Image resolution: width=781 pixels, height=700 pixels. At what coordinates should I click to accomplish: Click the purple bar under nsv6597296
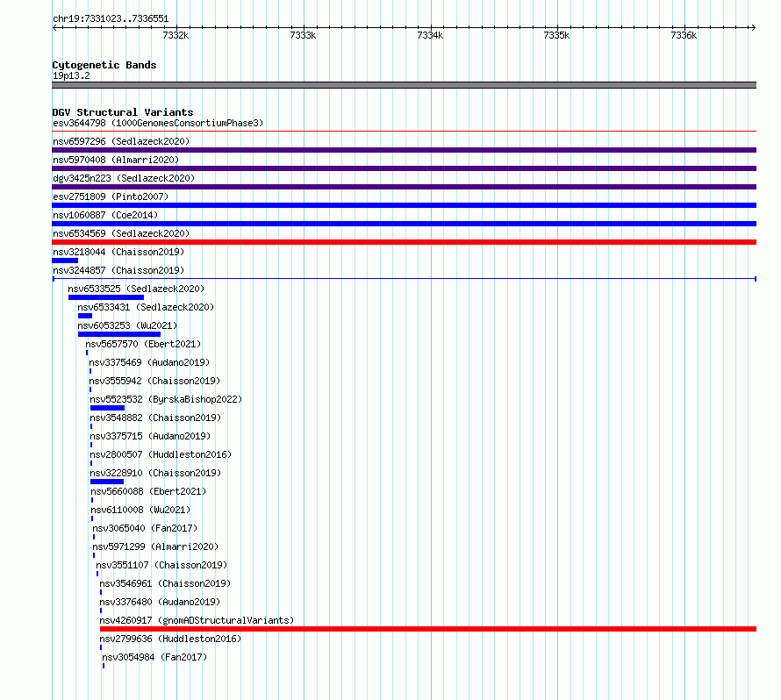click(x=404, y=150)
